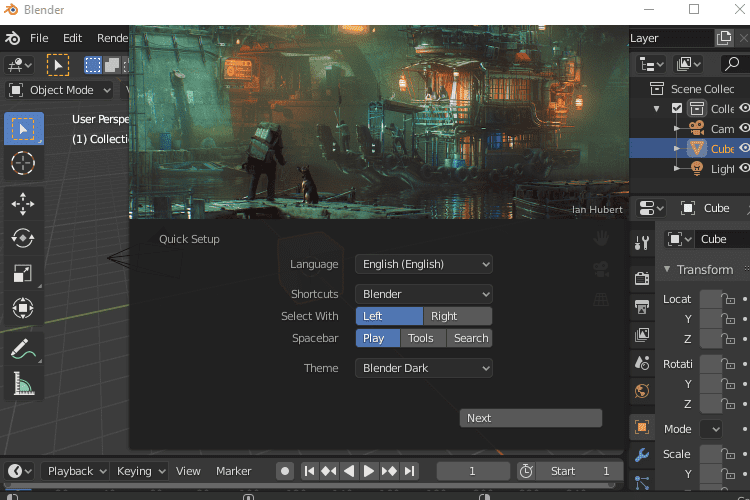Select Scene Collection in outliner
The image size is (750, 500).
701,89
